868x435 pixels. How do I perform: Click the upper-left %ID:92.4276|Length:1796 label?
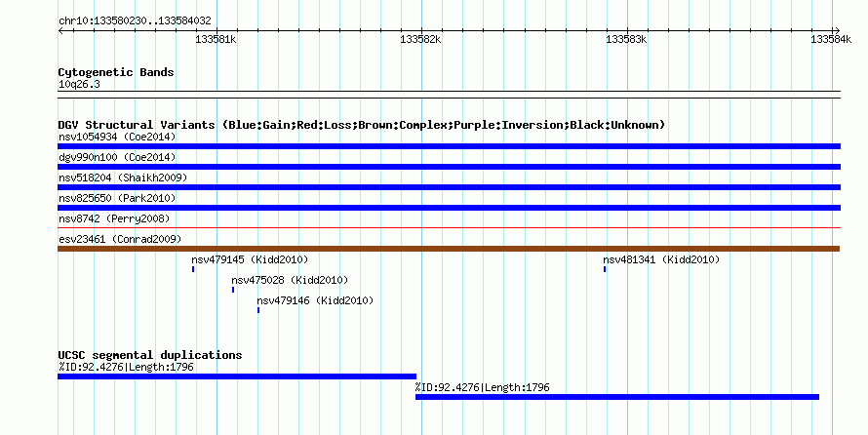(126, 367)
